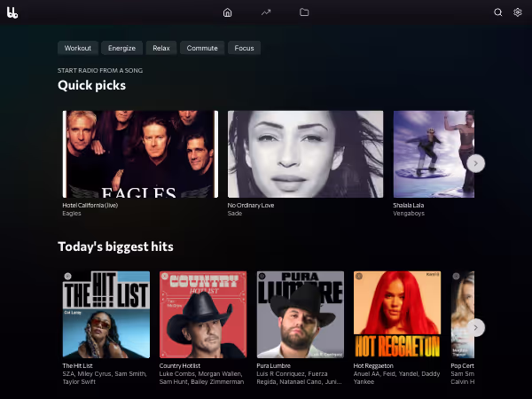Open the Home icon in top navigation
Screen dimensions: 532x399
(227, 12)
